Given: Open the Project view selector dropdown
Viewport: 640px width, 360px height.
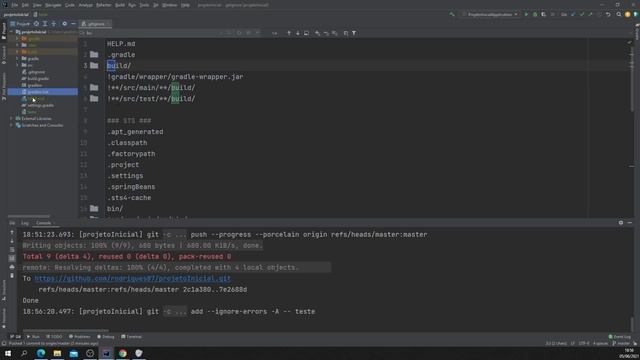Looking at the screenshot, I should pyautogui.click(x=20, y=24).
